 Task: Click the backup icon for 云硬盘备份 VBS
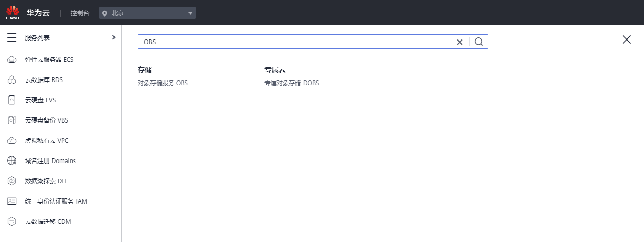click(12, 120)
